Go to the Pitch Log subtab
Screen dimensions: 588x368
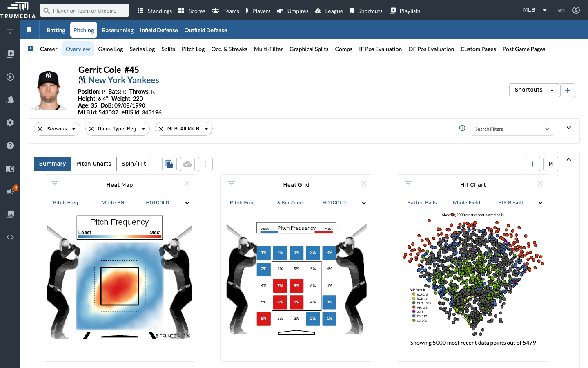(193, 49)
